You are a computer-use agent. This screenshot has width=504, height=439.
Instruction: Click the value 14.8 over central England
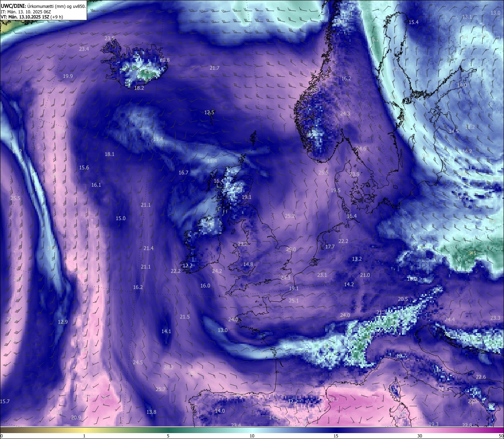click(248, 265)
